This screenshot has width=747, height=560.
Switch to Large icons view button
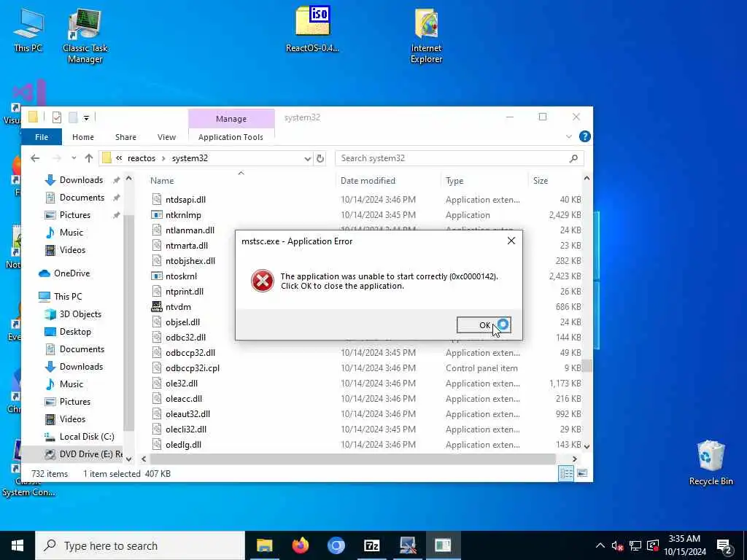[582, 473]
